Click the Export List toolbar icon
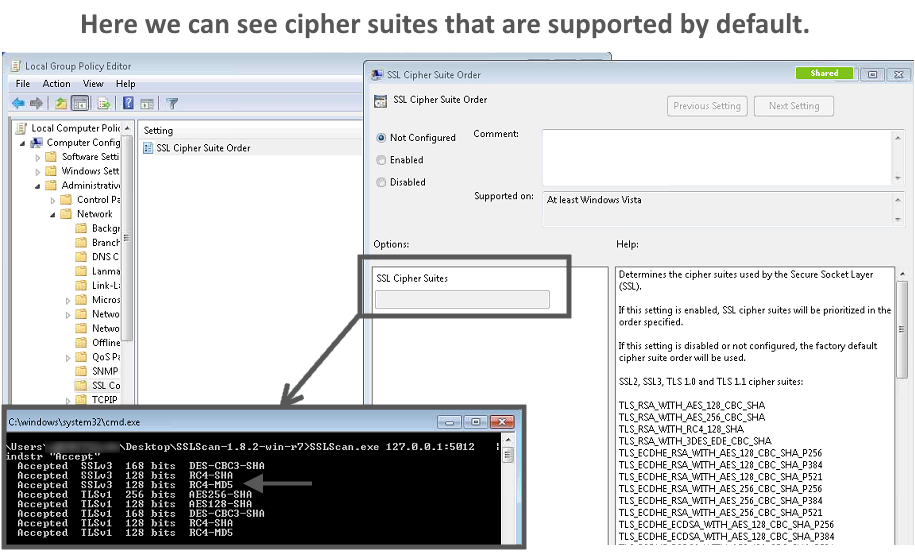This screenshot has height=556, width=915. [x=104, y=103]
